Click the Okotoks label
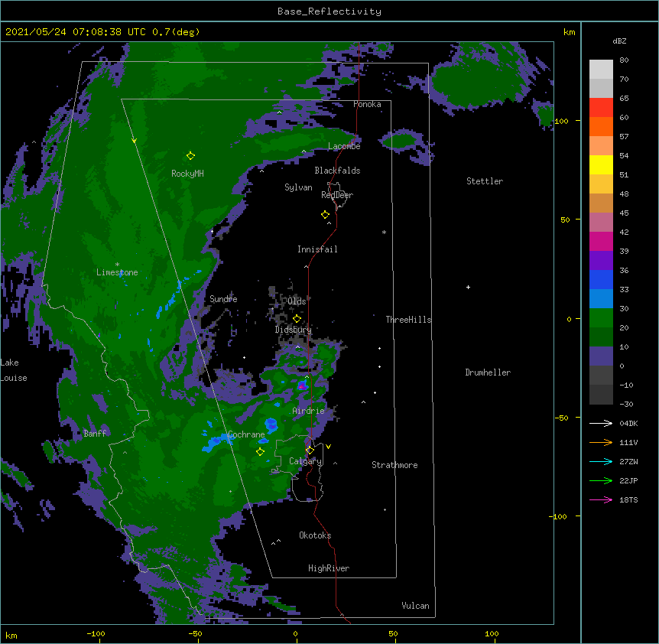Image resolution: width=659 pixels, height=644 pixels. 315,535
